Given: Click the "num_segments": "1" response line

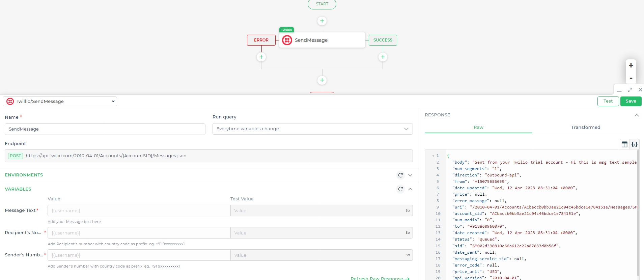Looking at the screenshot, I should pyautogui.click(x=477, y=169).
